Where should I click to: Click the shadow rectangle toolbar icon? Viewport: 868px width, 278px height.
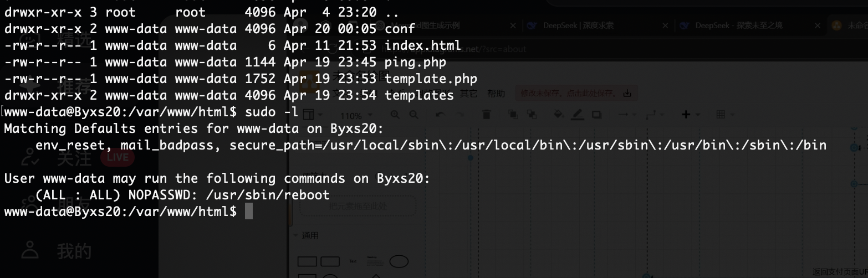click(x=596, y=115)
